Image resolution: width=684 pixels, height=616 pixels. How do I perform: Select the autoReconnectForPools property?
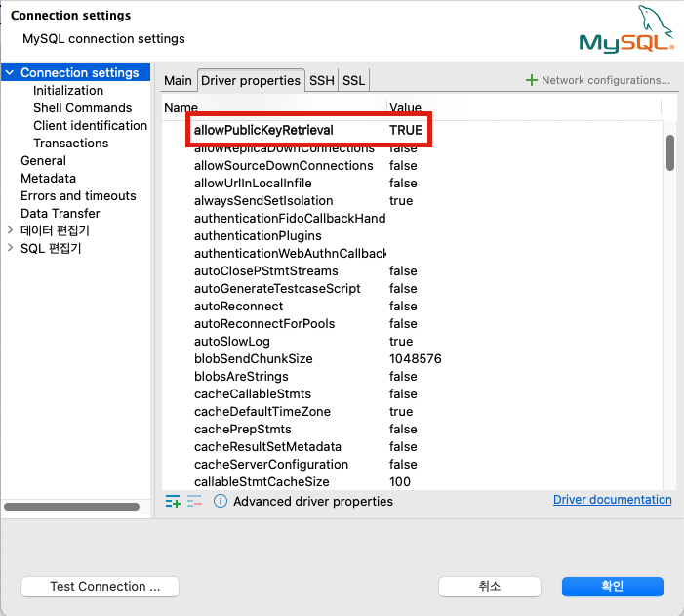(x=264, y=323)
